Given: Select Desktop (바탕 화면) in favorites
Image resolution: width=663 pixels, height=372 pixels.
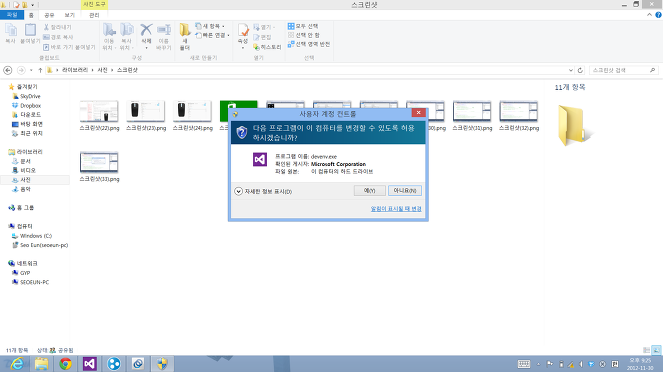Looking at the screenshot, I should [x=27, y=124].
